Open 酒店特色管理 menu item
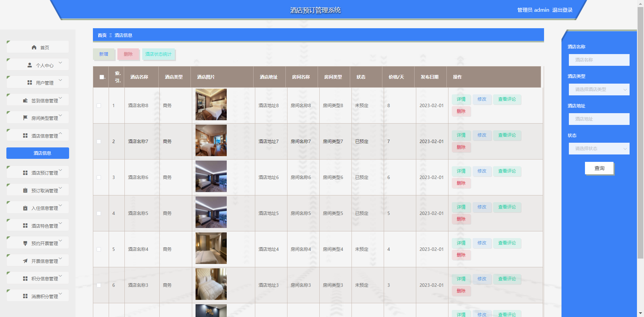 point(38,226)
